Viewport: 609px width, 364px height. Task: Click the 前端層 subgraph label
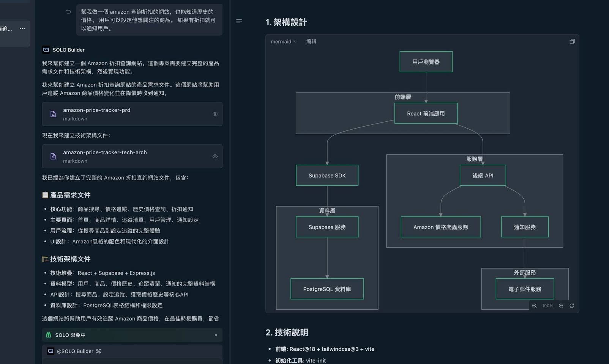pos(403,97)
